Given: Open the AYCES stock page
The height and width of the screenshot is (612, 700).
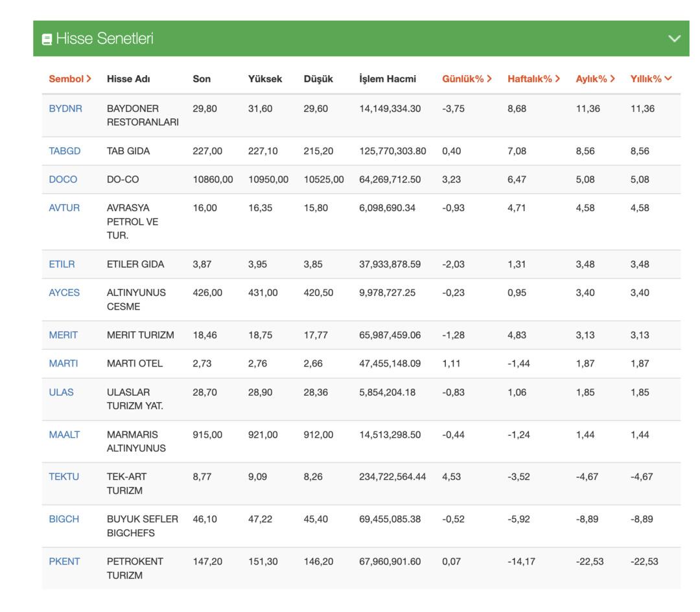Looking at the screenshot, I should click(64, 293).
